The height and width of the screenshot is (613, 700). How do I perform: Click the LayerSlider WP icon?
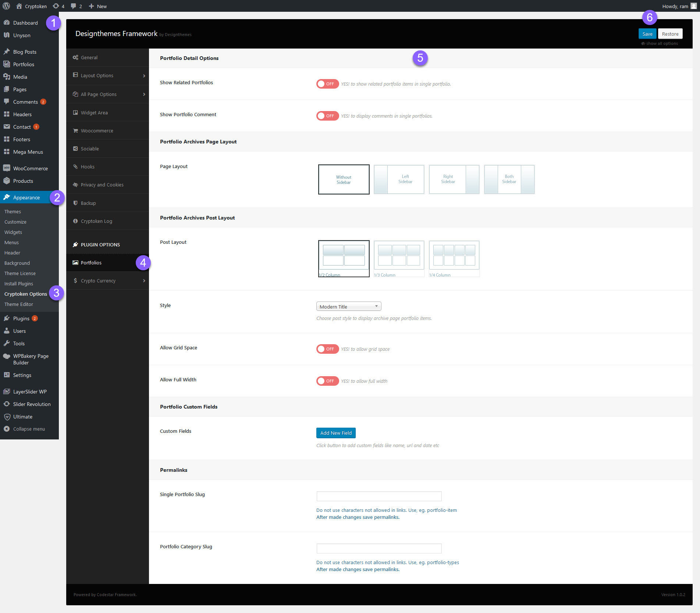click(x=7, y=391)
